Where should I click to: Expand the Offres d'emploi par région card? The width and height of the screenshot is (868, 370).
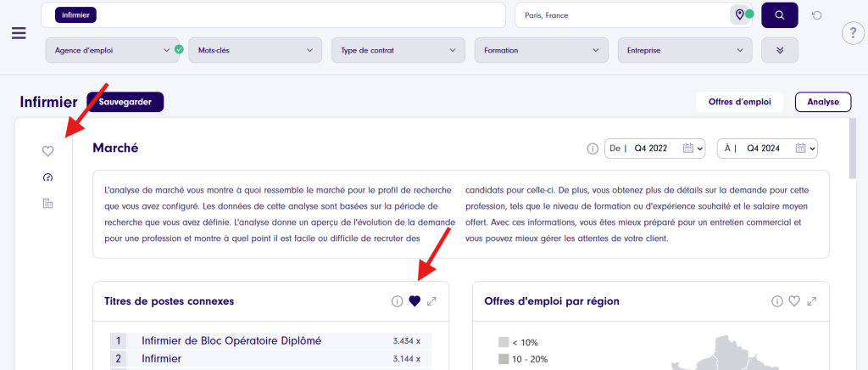[x=812, y=301]
